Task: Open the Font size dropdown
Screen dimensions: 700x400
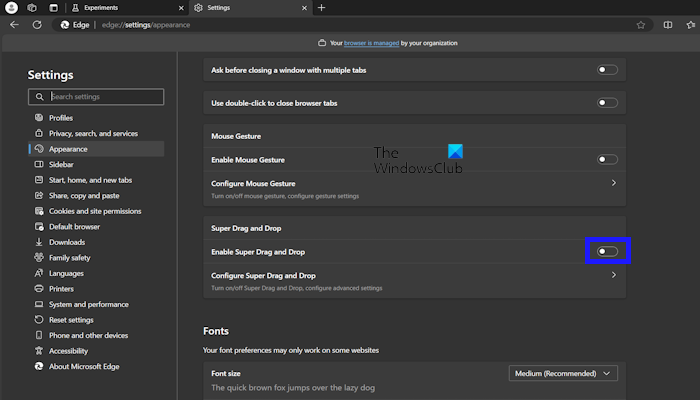Action: [x=563, y=373]
